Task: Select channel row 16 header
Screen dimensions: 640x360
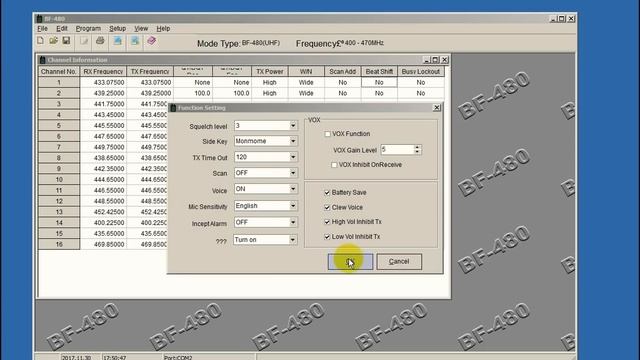Action: [x=59, y=244]
